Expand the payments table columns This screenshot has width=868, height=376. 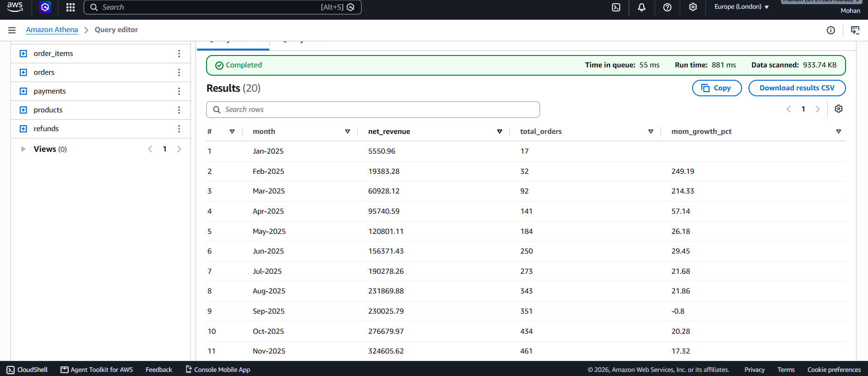(x=23, y=91)
